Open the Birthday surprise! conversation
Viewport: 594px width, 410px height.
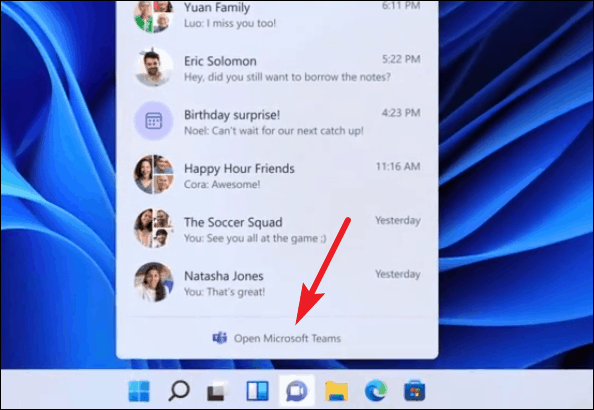coord(277,121)
